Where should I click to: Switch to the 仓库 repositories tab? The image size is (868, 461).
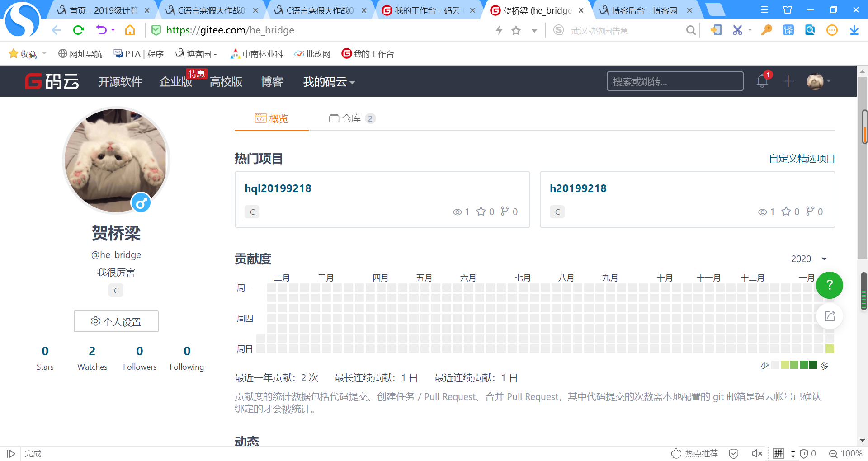pos(352,118)
